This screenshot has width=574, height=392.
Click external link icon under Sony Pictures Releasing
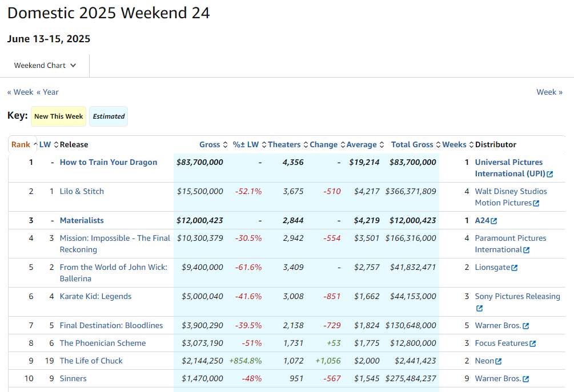[x=479, y=308]
